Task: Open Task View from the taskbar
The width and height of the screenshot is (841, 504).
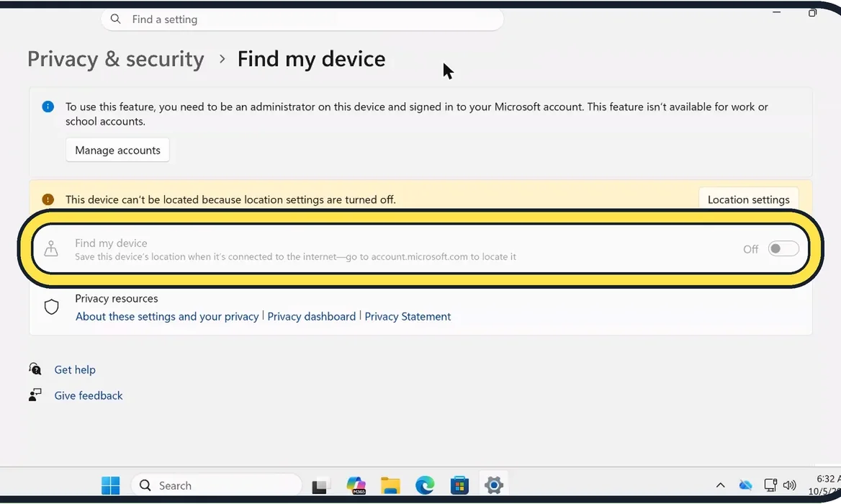Action: coord(320,486)
